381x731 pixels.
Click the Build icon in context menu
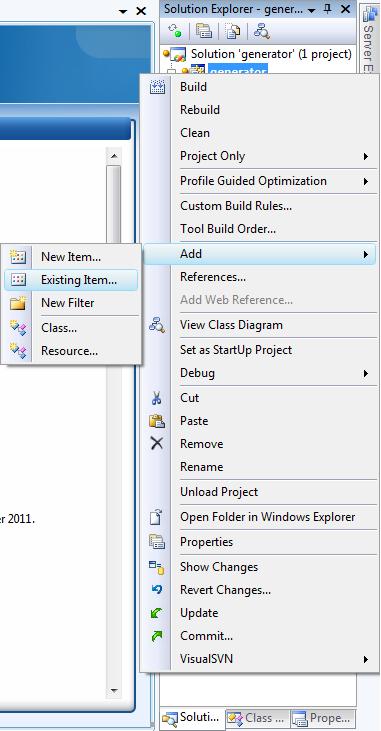[x=157, y=87]
